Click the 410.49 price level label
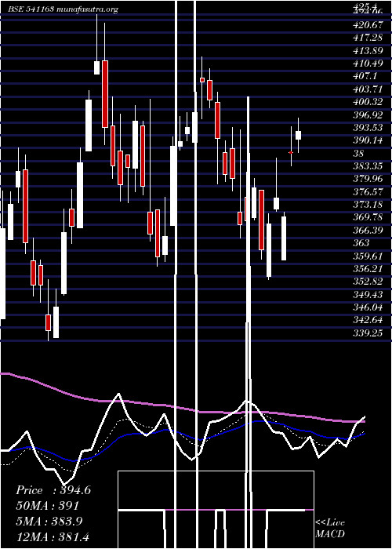The image size is (392, 549). (368, 63)
